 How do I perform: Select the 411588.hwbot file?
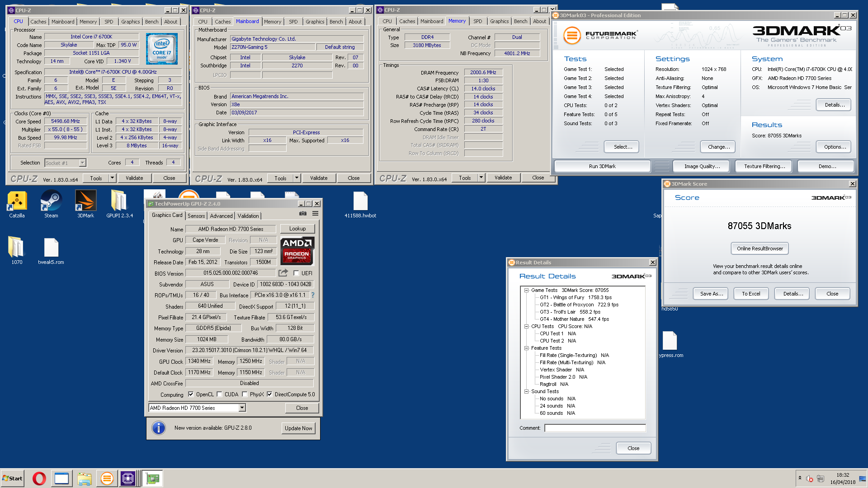[360, 204]
